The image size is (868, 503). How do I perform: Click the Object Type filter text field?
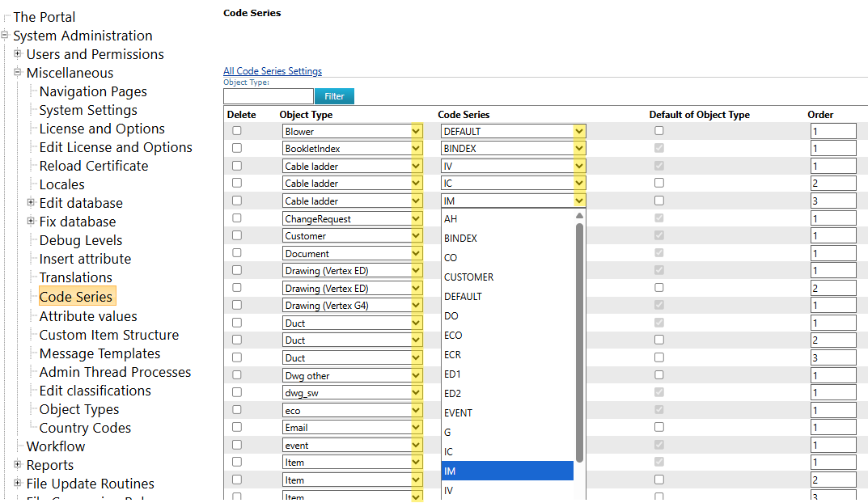coord(268,96)
